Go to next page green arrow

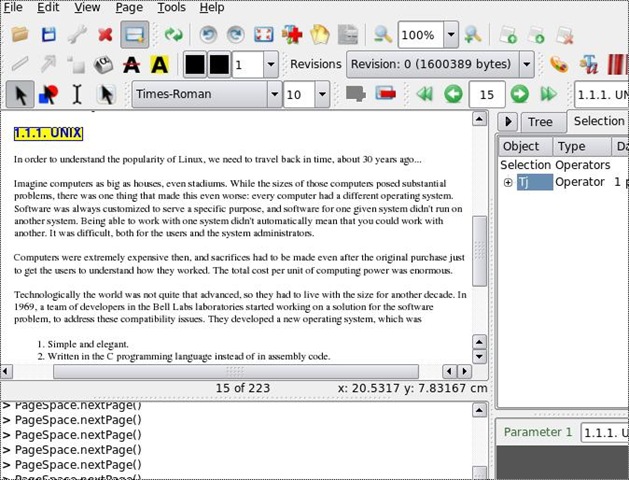tap(519, 94)
